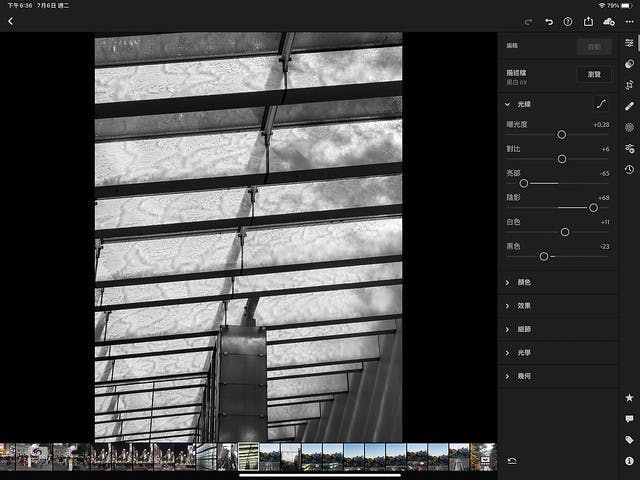Viewport: 640px width, 480px height.
Task: Open the photo info icon
Action: [629, 461]
